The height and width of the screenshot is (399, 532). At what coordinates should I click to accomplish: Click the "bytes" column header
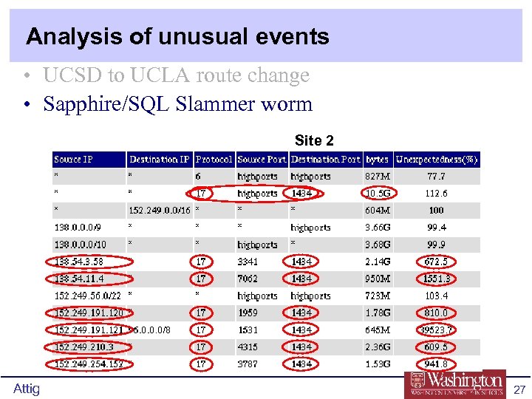pos(377,160)
